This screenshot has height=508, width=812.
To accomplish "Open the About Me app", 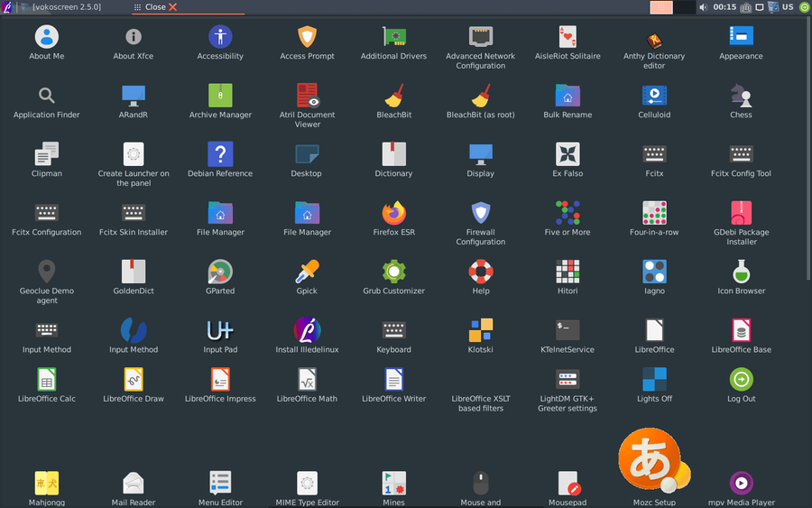I will coord(47,42).
